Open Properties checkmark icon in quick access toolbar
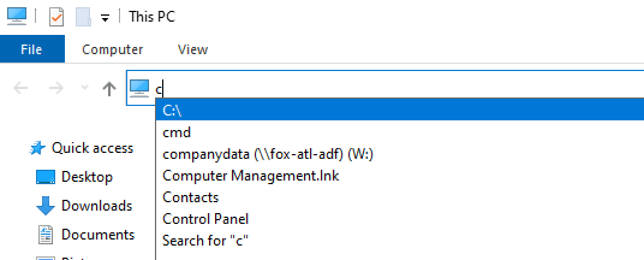The height and width of the screenshot is (260, 644). [56, 17]
